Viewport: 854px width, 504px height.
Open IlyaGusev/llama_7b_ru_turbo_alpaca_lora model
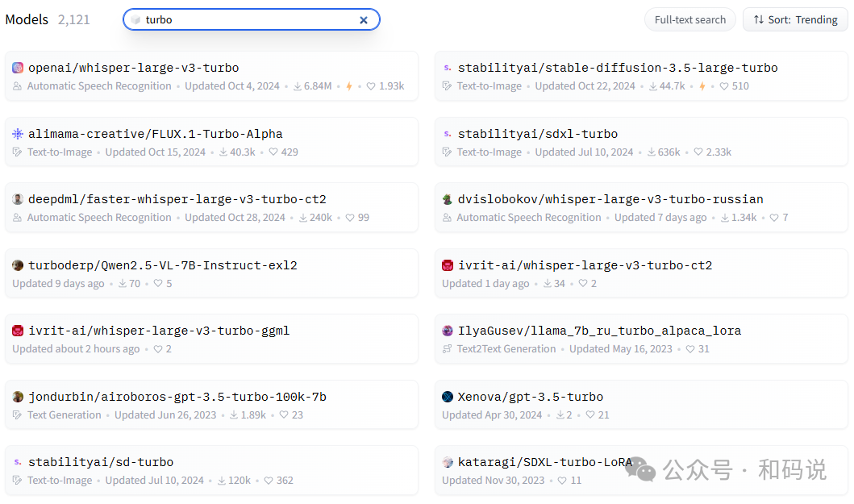pos(600,330)
